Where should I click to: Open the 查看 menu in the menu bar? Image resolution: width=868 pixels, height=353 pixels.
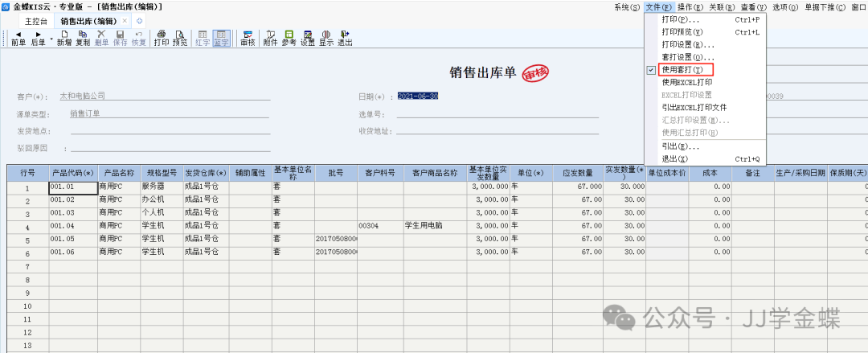click(749, 7)
